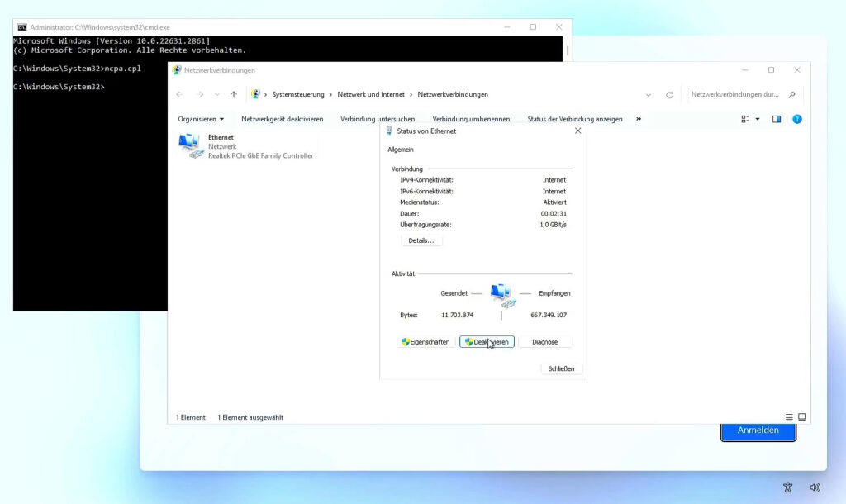
Task: Minimize the cmd.exe window
Action: click(506, 27)
